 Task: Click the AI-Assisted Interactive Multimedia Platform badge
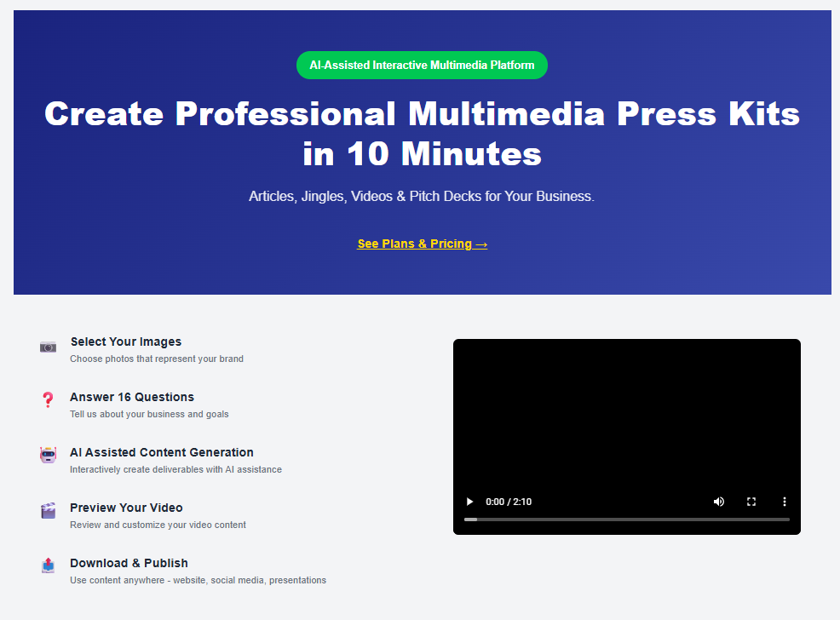[422, 65]
